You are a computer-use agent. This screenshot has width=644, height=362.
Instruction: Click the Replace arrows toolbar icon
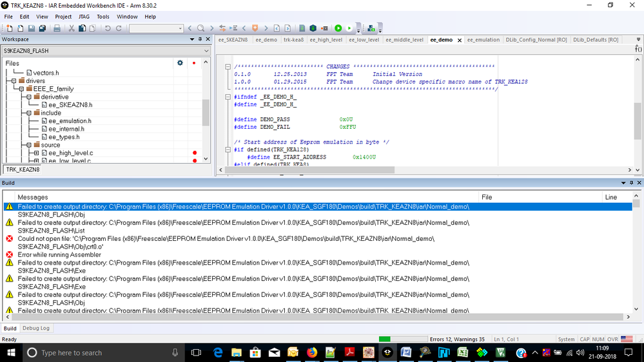click(x=222, y=28)
